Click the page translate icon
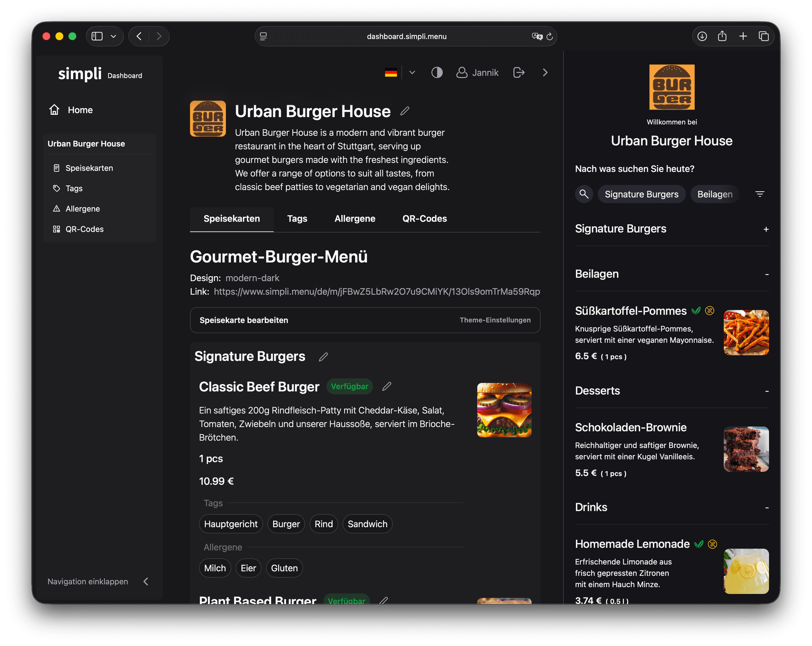 [537, 36]
